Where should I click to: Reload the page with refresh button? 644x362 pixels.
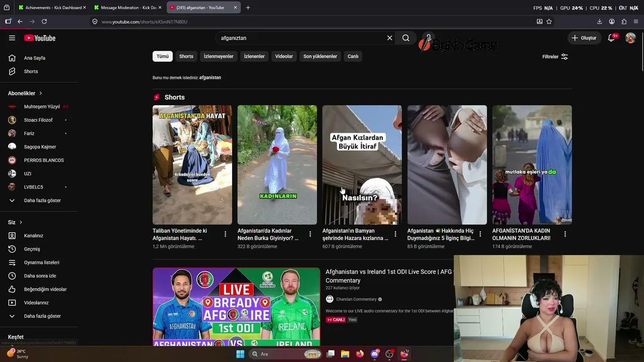pyautogui.click(x=44, y=22)
